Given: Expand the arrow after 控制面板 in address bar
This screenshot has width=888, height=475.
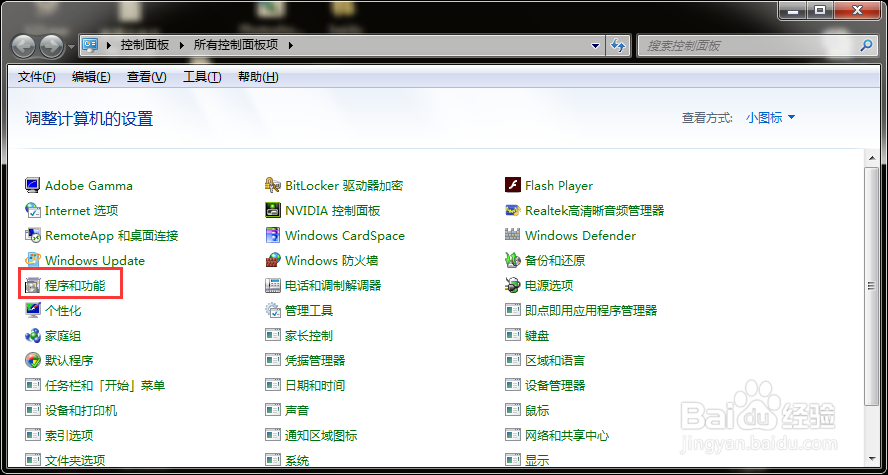Looking at the screenshot, I should tap(182, 45).
